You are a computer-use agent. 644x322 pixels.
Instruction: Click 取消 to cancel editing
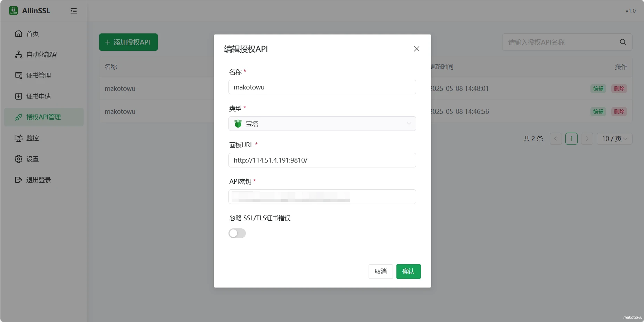(x=381, y=272)
